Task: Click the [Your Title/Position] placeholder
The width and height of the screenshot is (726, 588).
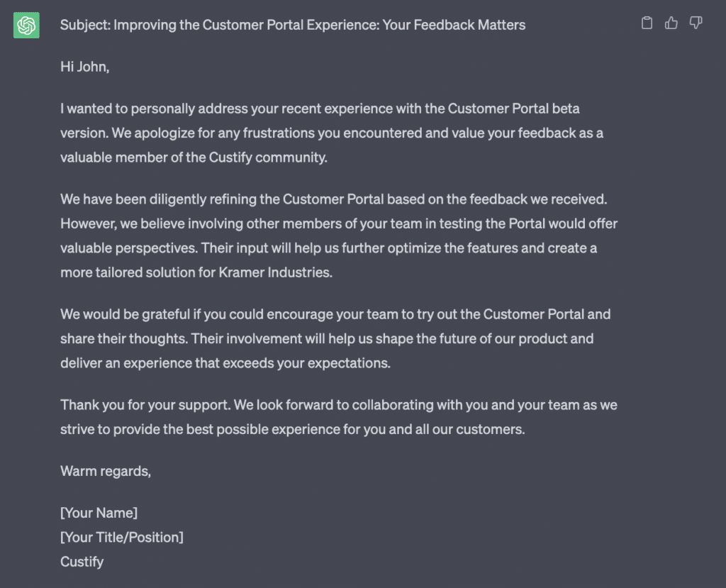Action: pos(122,538)
